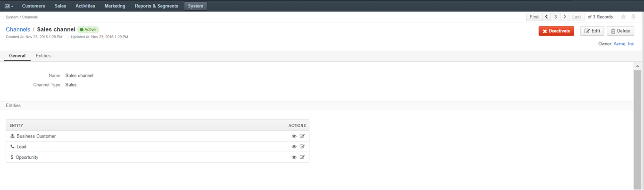This screenshot has height=190, width=644.
Task: Click the of 3 Records text
Action: coord(600,17)
